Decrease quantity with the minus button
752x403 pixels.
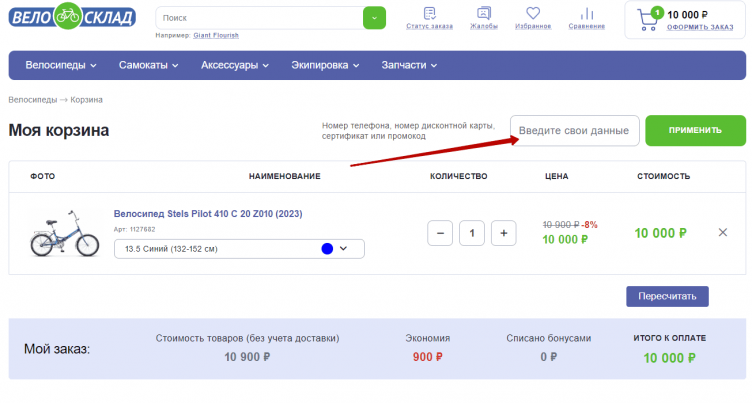pyautogui.click(x=440, y=233)
